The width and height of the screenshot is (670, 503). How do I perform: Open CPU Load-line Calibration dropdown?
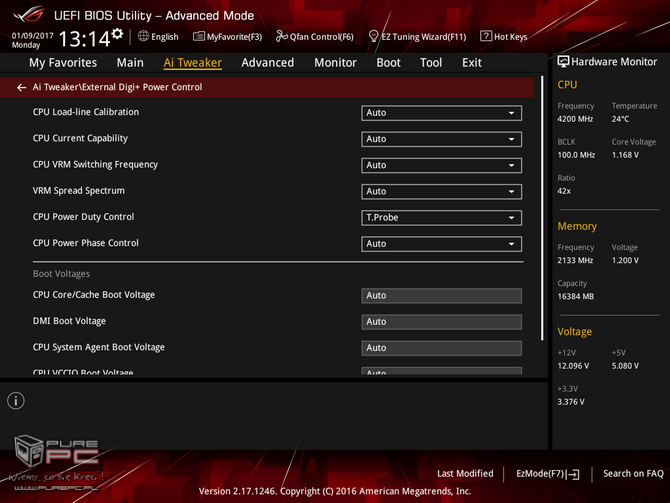[441, 113]
